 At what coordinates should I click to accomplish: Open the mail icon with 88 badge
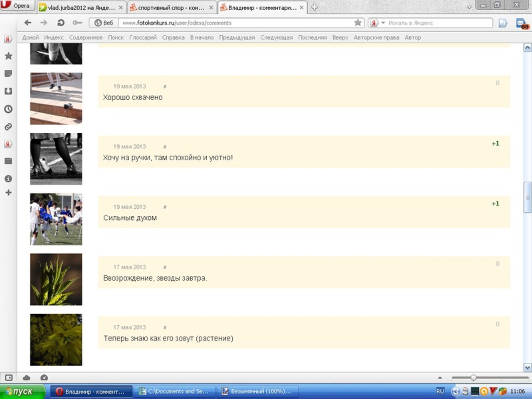[521, 24]
